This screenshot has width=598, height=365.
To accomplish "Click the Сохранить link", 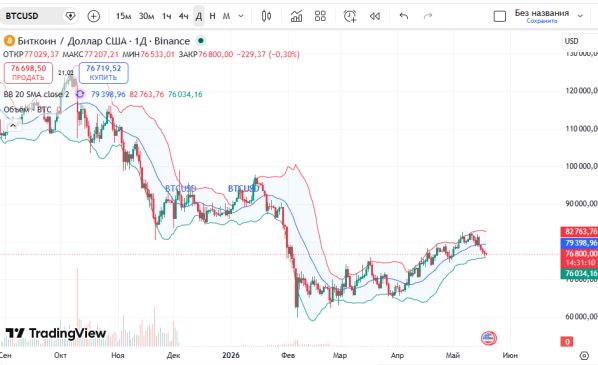I will (x=542, y=21).
